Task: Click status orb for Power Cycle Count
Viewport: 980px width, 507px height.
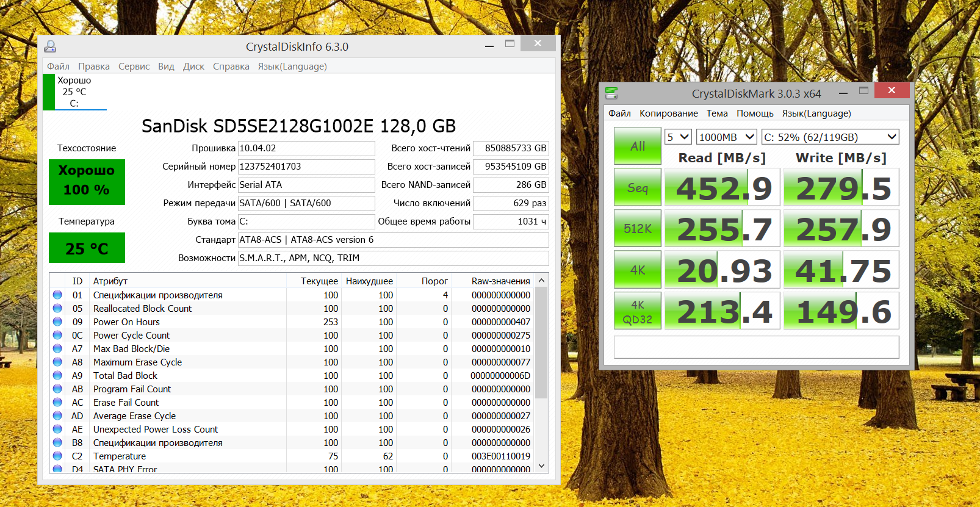Action: click(57, 335)
